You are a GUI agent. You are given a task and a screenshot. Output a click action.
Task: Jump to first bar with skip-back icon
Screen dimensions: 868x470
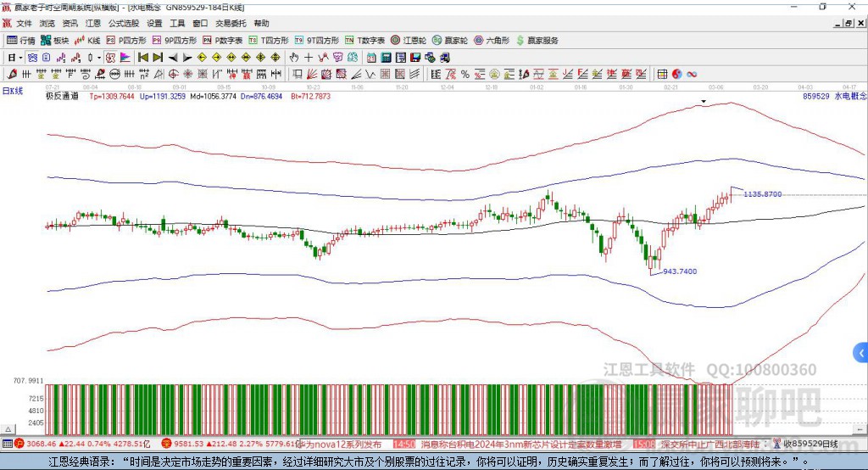142,58
